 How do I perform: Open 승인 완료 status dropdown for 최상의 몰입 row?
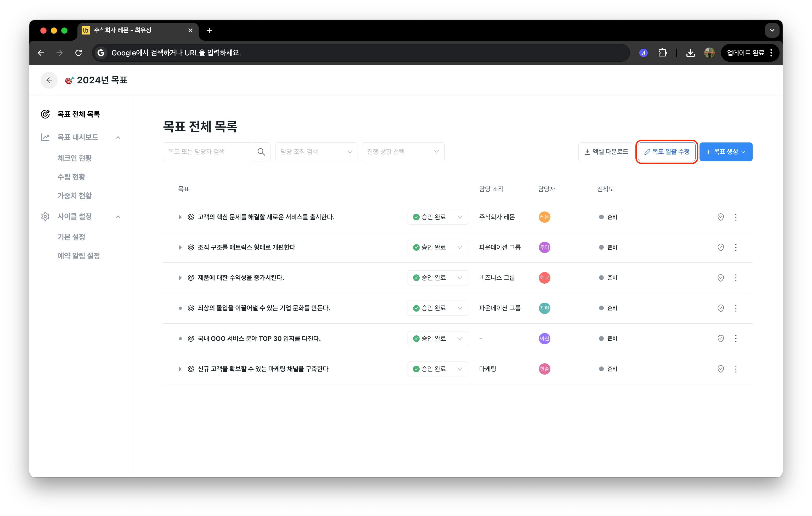click(437, 308)
